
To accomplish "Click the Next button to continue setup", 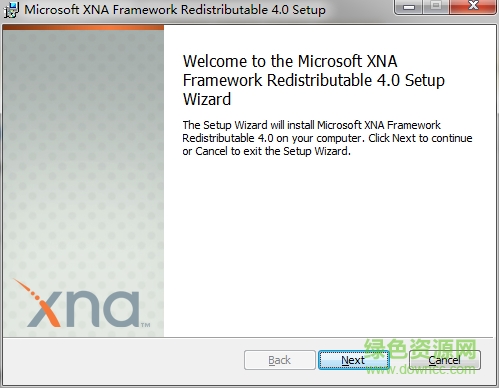I will click(354, 360).
